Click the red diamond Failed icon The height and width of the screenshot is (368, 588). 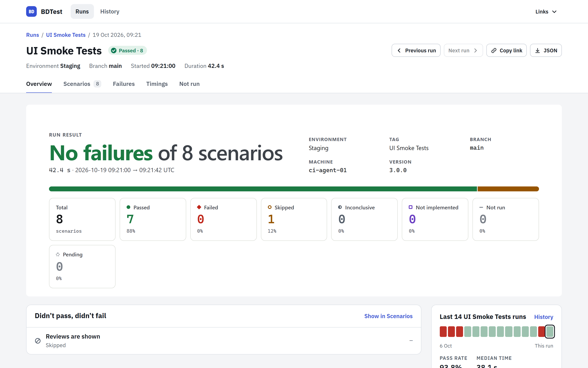click(x=199, y=207)
